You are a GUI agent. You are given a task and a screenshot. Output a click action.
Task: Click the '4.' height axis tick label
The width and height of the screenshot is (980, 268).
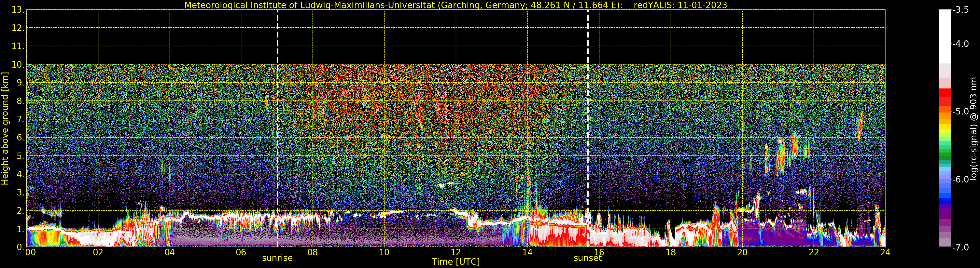(20, 174)
